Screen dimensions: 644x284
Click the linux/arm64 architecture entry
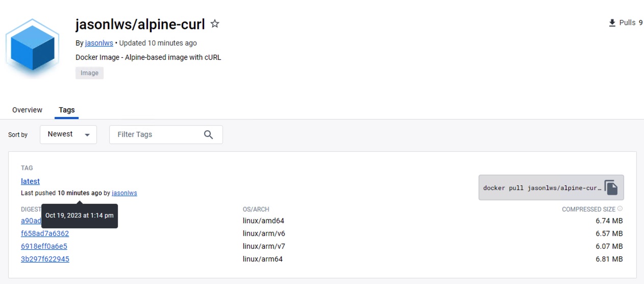tap(262, 259)
